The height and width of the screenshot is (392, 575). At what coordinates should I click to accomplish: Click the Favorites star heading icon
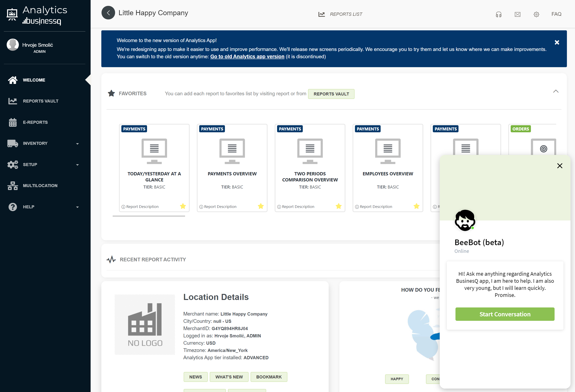click(111, 93)
